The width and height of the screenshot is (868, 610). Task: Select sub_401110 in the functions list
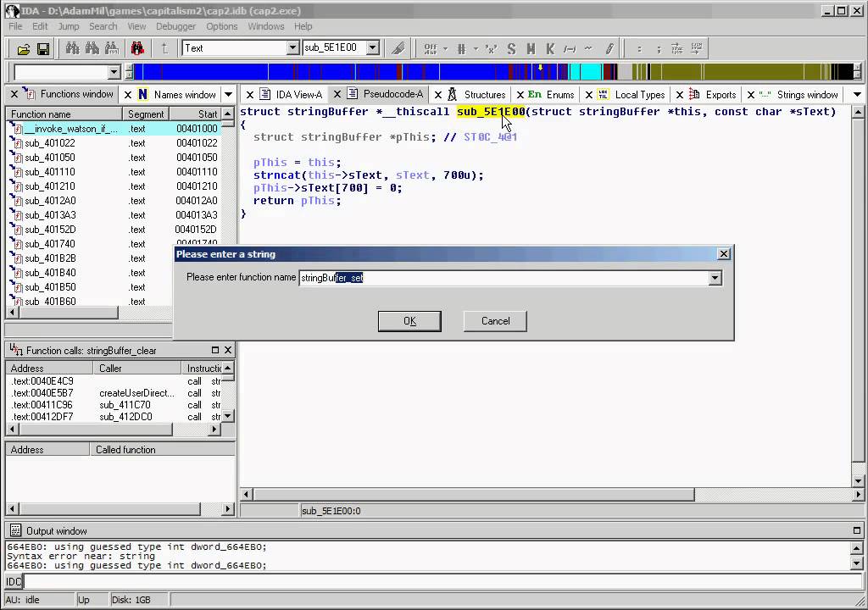[115, 172]
